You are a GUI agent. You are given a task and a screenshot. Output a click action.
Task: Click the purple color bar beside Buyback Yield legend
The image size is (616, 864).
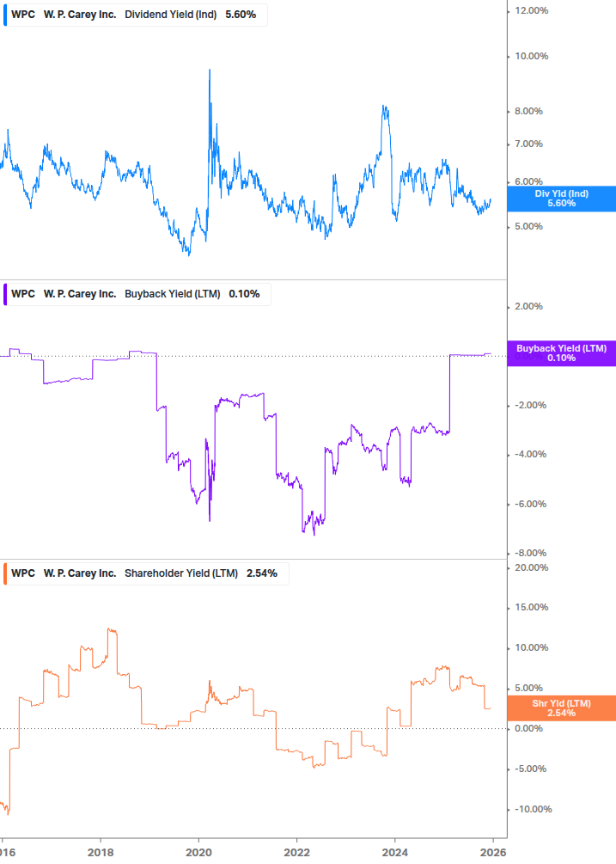pyautogui.click(x=5, y=294)
